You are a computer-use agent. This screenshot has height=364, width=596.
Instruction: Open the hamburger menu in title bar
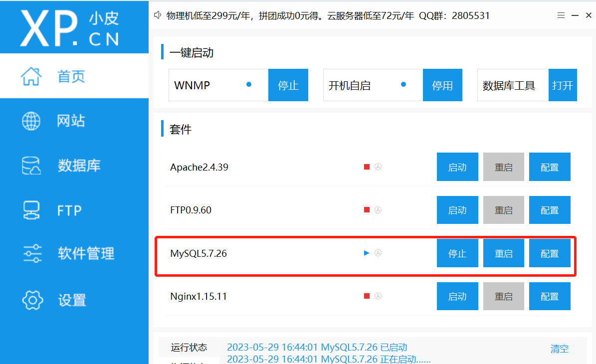[561, 15]
